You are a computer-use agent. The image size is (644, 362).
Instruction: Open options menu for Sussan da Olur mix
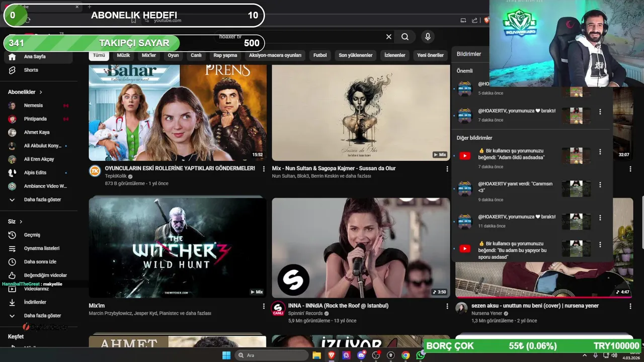447,169
